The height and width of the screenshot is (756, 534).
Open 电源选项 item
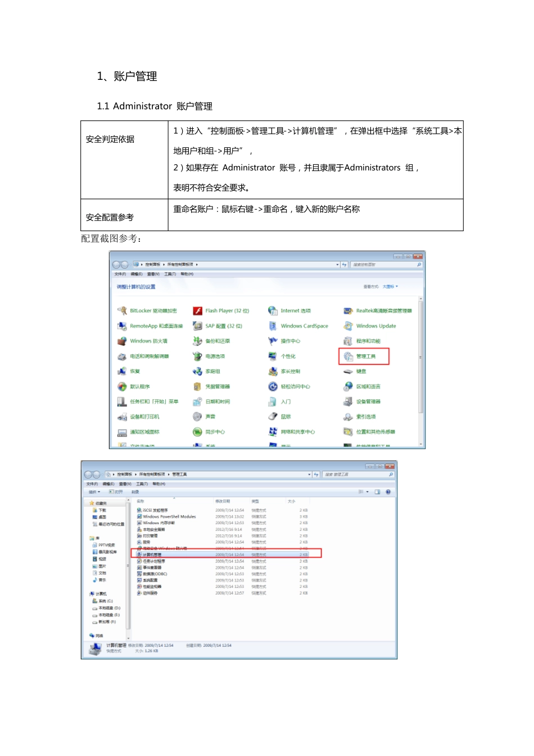click(209, 356)
